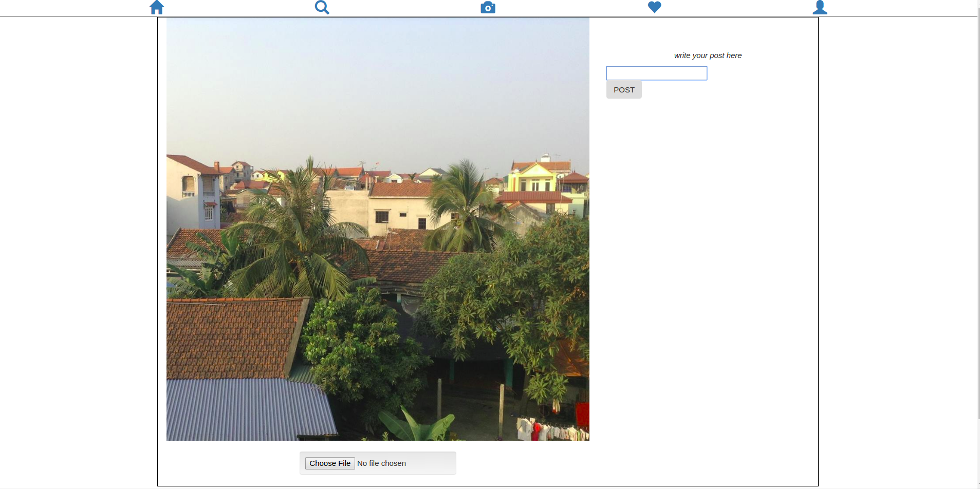Select the rooftop photo preview
This screenshot has height=489, width=980.
[x=378, y=229]
